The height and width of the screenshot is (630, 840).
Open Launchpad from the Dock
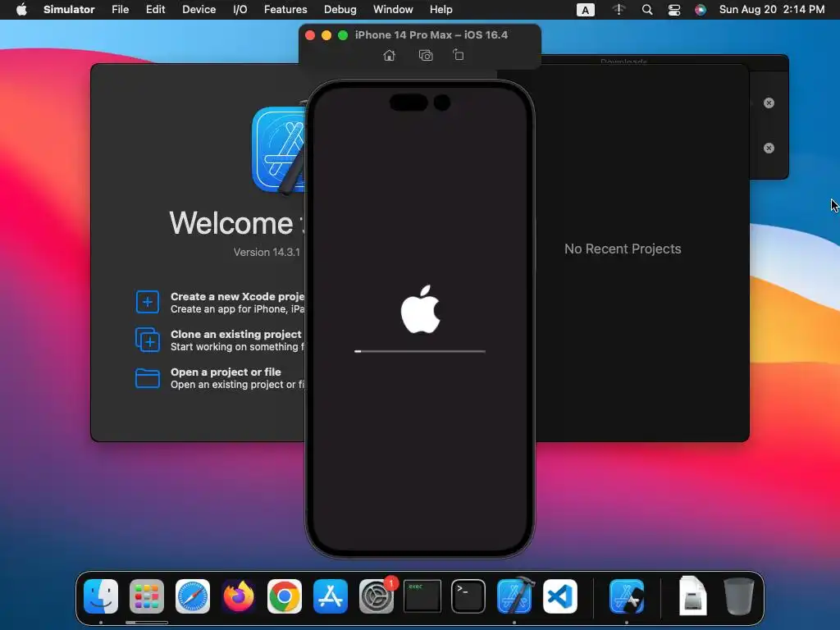147,596
